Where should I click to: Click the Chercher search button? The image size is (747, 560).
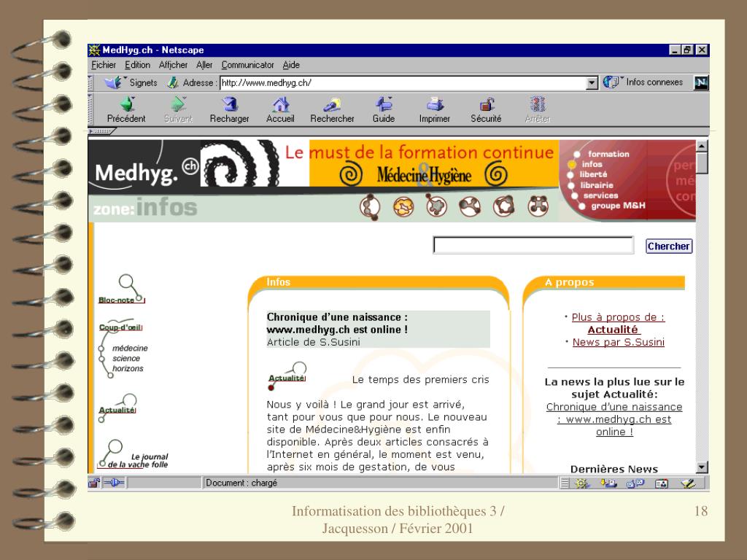tap(668, 246)
